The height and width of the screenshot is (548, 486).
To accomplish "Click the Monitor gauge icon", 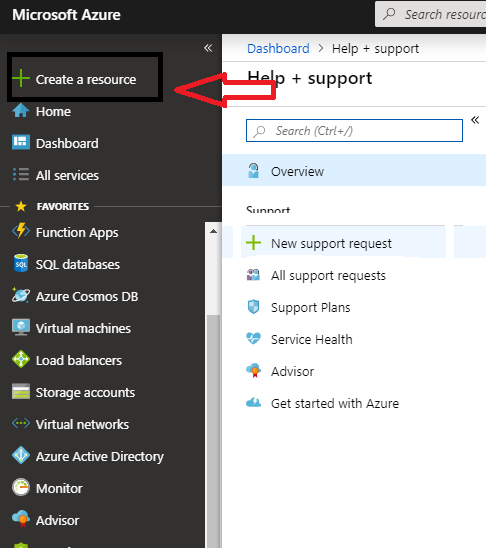I will 21,487.
